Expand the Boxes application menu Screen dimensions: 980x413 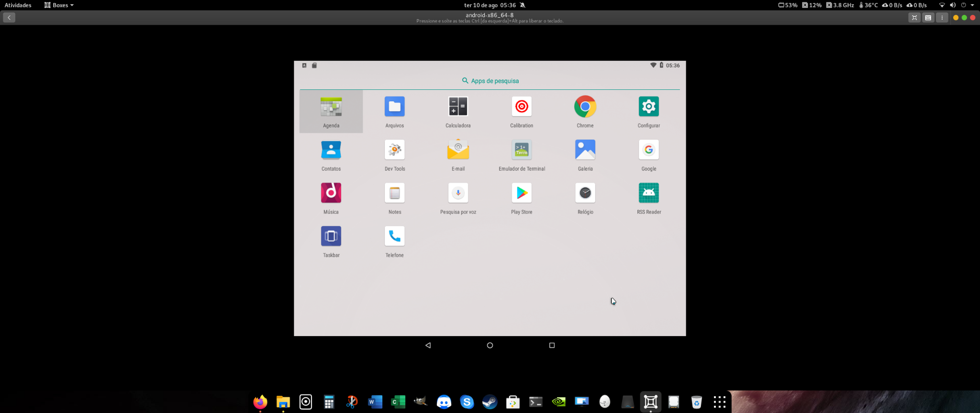point(59,5)
